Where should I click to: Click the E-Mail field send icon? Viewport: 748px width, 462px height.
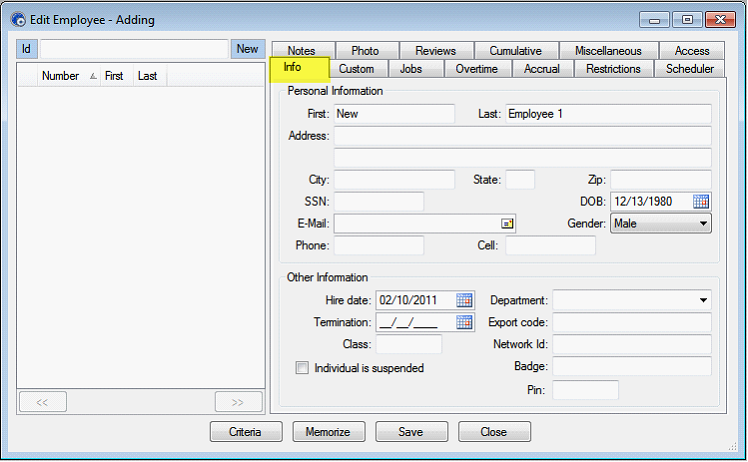[x=507, y=224]
